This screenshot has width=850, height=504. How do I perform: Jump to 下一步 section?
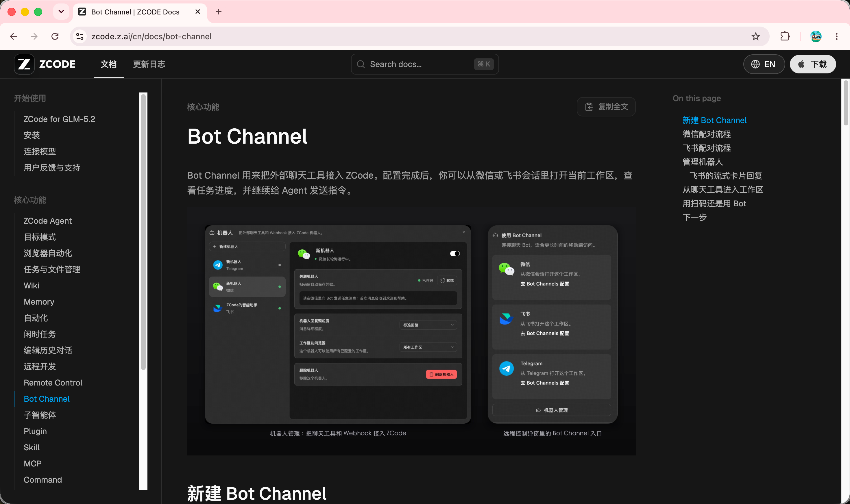[x=694, y=217]
